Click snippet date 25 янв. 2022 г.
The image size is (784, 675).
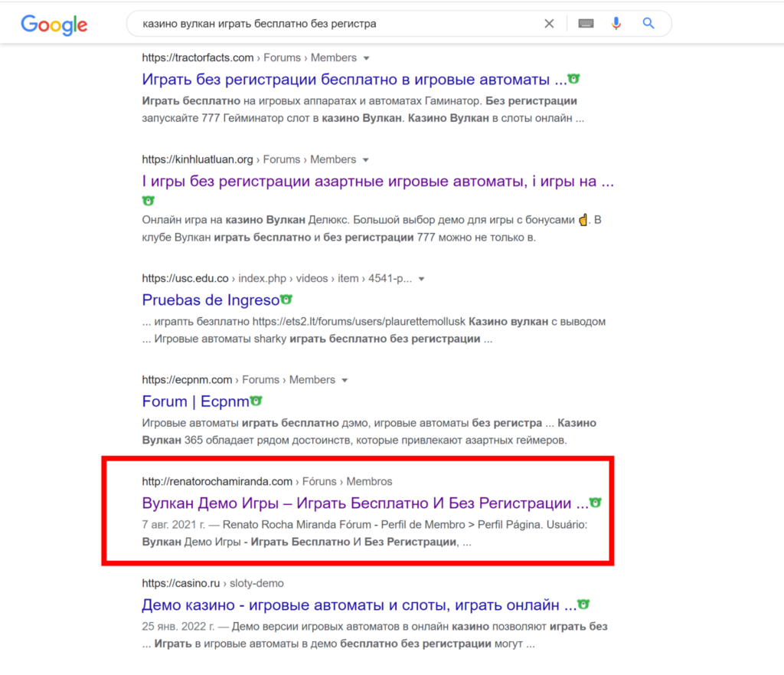(x=178, y=627)
